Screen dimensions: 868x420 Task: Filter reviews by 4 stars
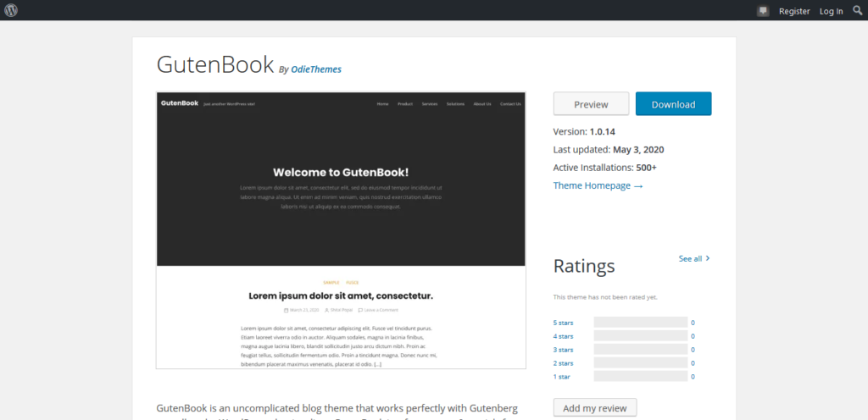click(564, 336)
